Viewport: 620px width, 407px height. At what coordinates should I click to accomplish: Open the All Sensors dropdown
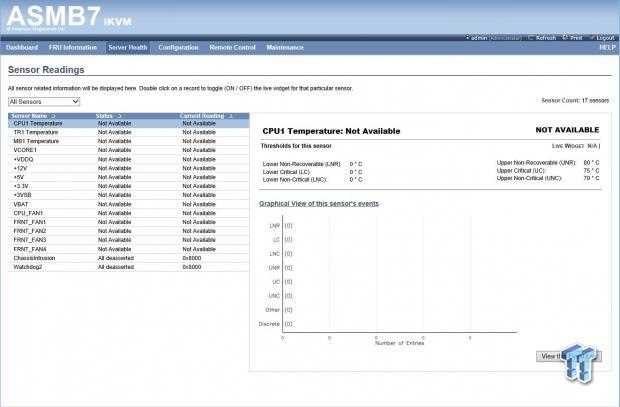click(44, 102)
